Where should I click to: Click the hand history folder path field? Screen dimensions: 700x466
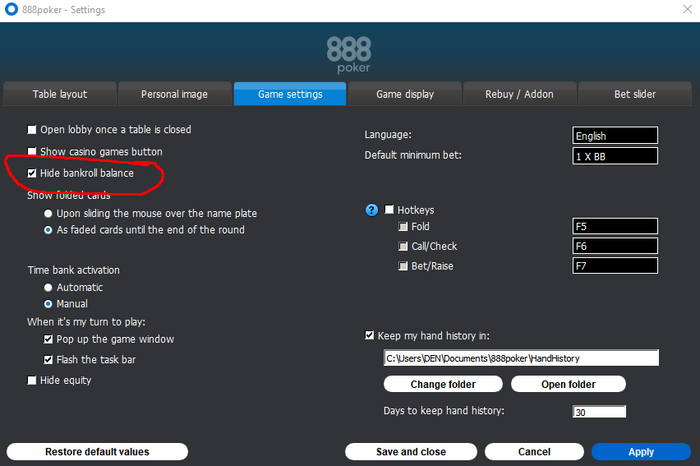pyautogui.click(x=521, y=358)
